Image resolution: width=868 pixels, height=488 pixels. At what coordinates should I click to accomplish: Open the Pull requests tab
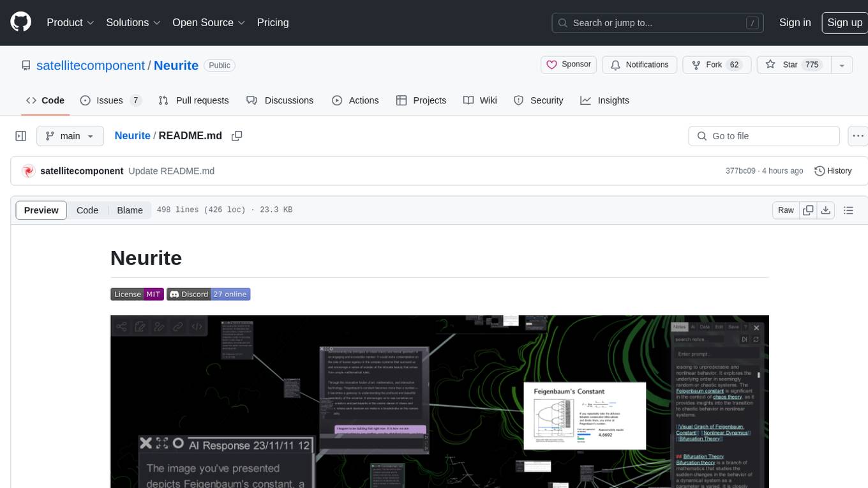click(193, 100)
